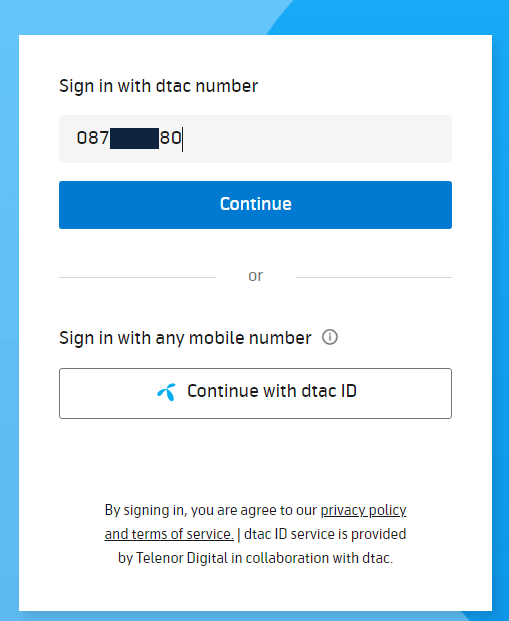Viewport: 509px width, 621px height.
Task: Click the dtac propeller logo icon
Action: pyautogui.click(x=167, y=392)
